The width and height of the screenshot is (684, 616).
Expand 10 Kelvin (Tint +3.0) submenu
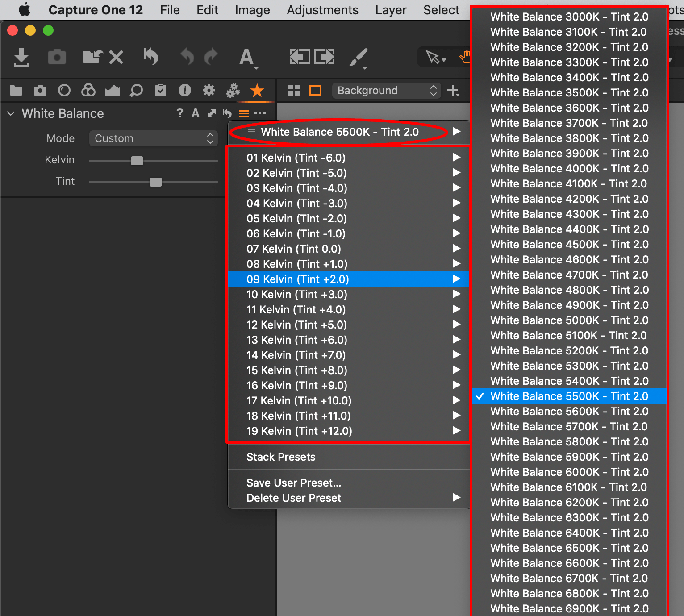[x=348, y=294]
